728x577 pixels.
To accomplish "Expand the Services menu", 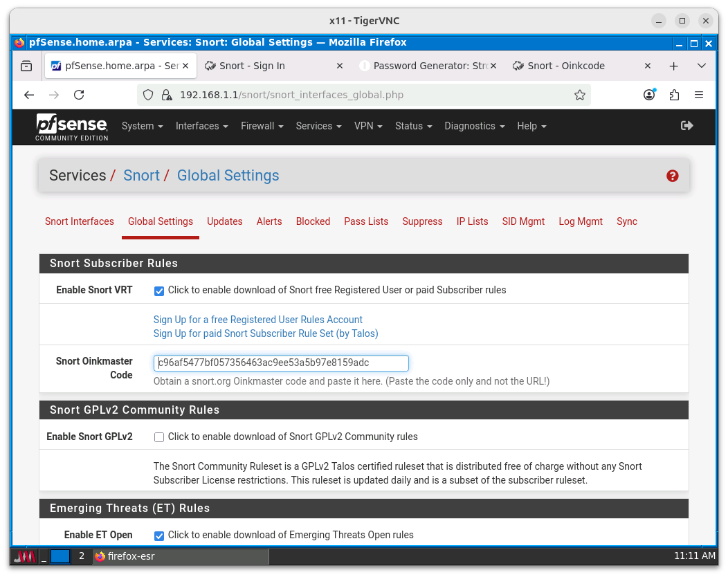I will (318, 127).
